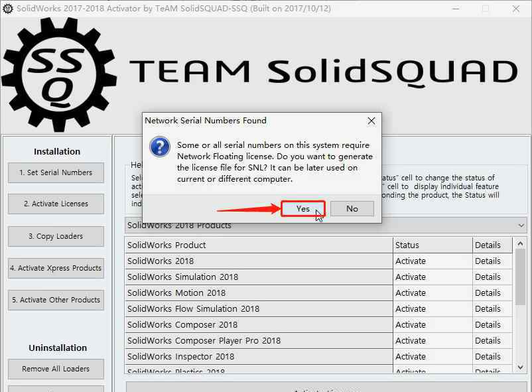Minimize the SolidWorks Activator window
Screen dimensions: 532x392
coord(456,9)
